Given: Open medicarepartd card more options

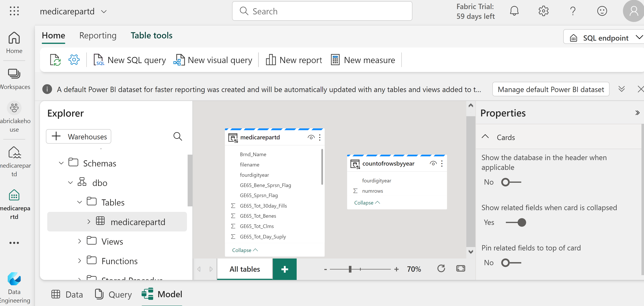Looking at the screenshot, I should tap(320, 137).
